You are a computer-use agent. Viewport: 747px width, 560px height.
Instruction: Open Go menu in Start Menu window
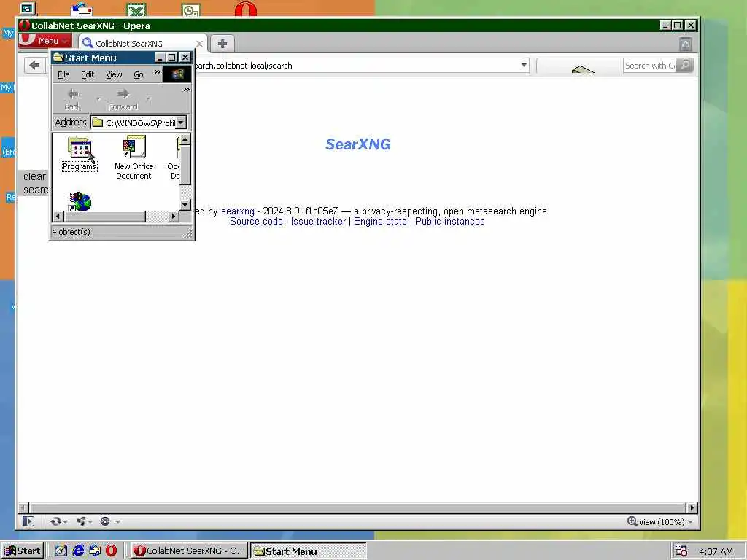pyautogui.click(x=138, y=75)
